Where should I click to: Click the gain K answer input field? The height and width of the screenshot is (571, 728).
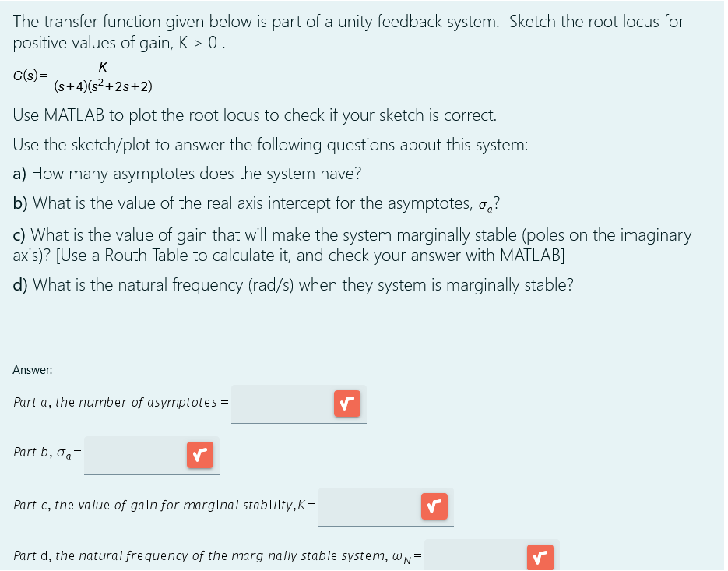coord(370,506)
